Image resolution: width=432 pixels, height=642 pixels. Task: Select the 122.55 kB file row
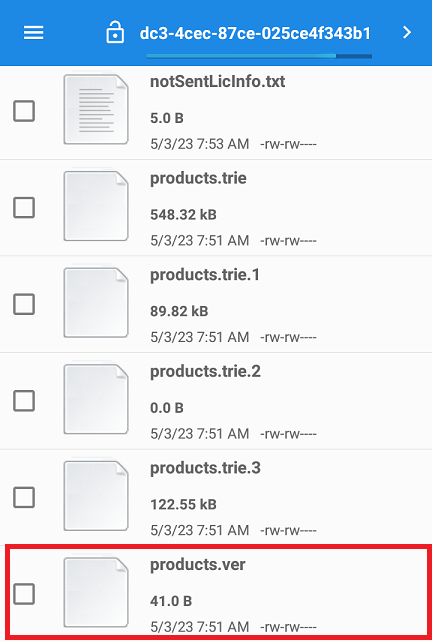[x=216, y=497]
